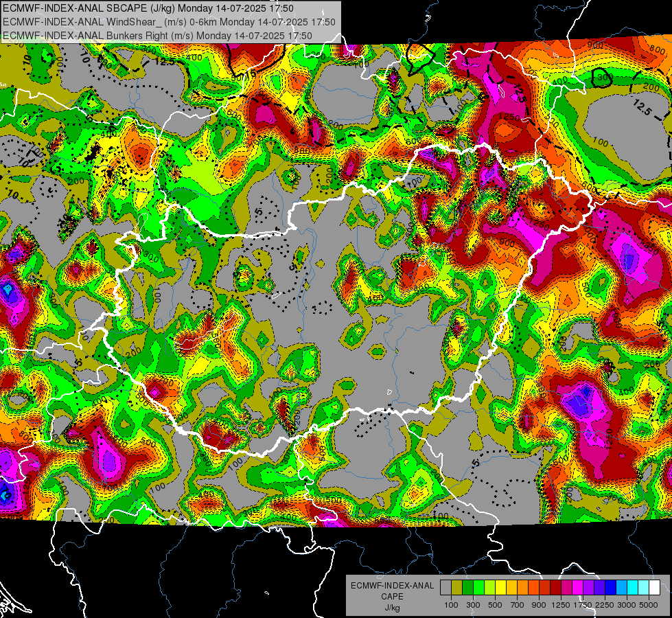Viewport: 672px width, 618px height.
Task: Click the 900 value in legend scale
Action: click(539, 605)
